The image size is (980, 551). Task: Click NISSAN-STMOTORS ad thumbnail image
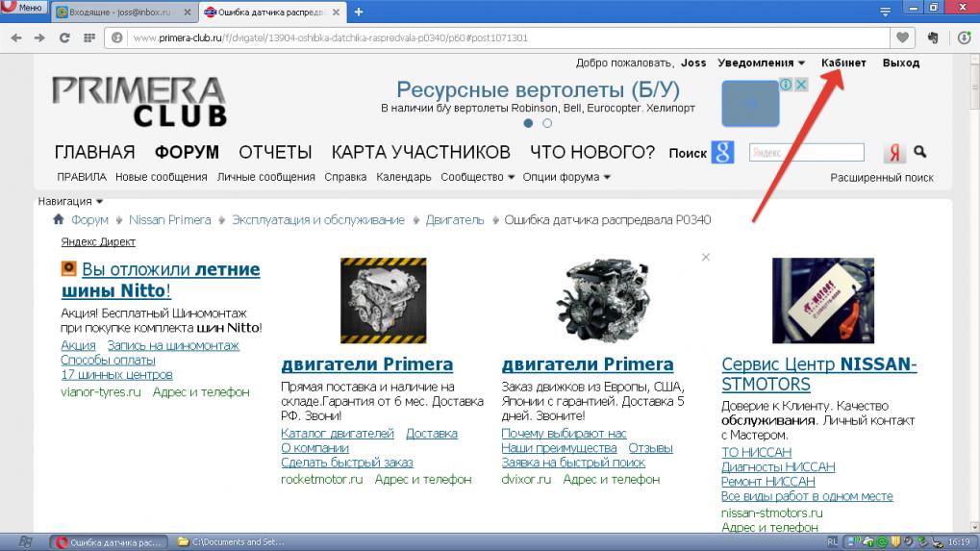point(823,300)
